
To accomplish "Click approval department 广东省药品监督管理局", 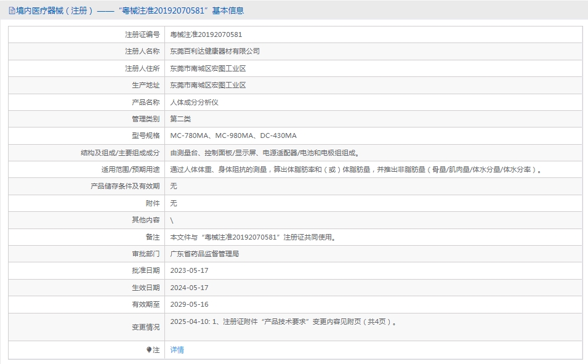I will click(204, 254).
